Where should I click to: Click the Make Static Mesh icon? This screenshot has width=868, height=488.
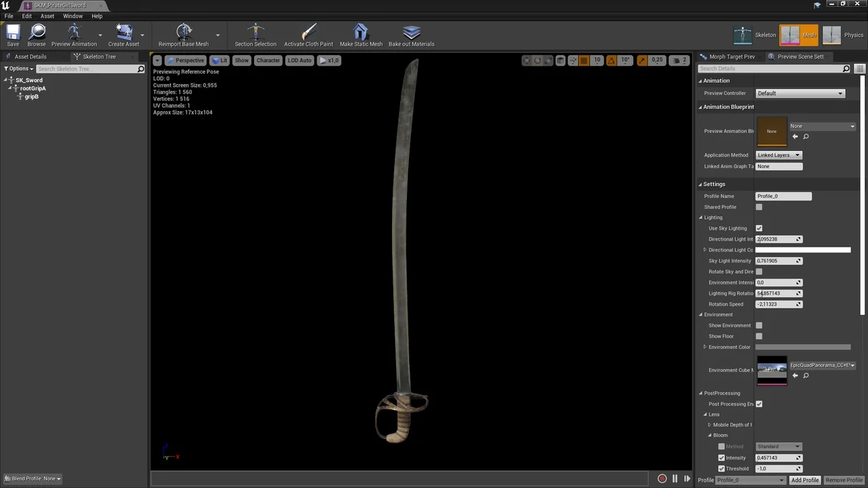(361, 34)
